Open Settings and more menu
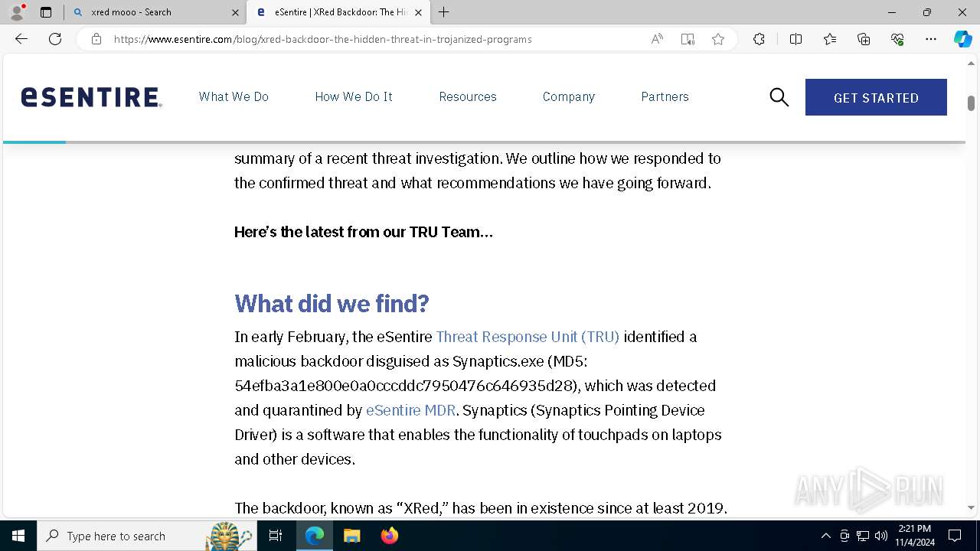Image resolution: width=980 pixels, height=551 pixels. 931,39
